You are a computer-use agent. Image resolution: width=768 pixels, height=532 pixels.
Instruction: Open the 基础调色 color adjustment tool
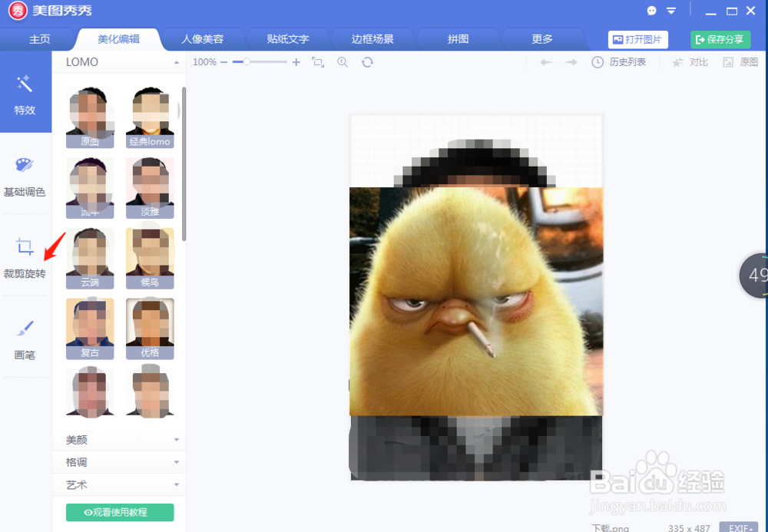pos(25,177)
